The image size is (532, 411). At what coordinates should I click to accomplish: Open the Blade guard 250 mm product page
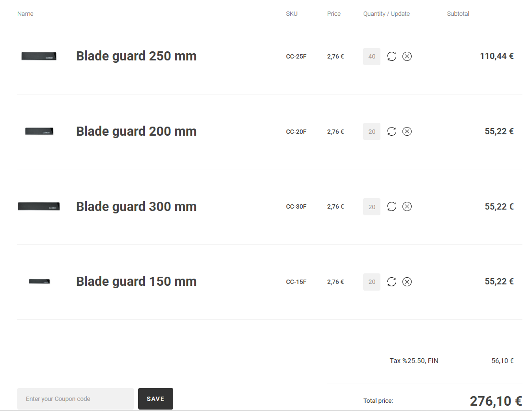[x=136, y=56]
